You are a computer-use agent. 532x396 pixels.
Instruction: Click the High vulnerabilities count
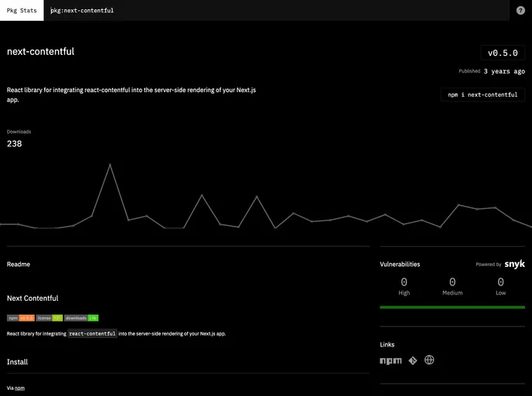(x=404, y=283)
